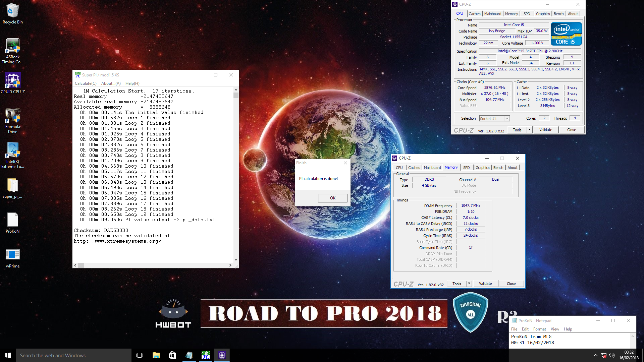This screenshot has height=362, width=644.
Task: Open the volume tray icon
Action: (x=611, y=355)
